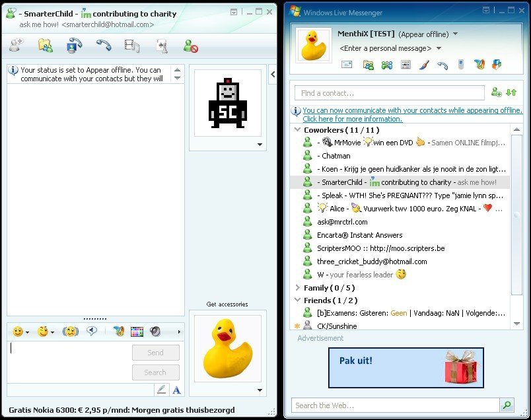Open the activities icon in chat toolbar

click(132, 46)
